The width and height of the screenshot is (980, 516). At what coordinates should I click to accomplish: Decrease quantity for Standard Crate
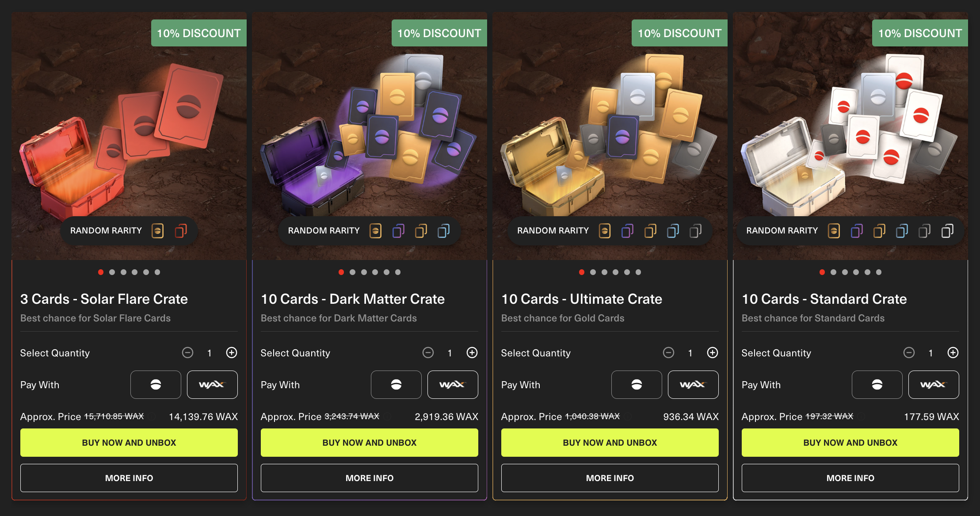pos(909,352)
